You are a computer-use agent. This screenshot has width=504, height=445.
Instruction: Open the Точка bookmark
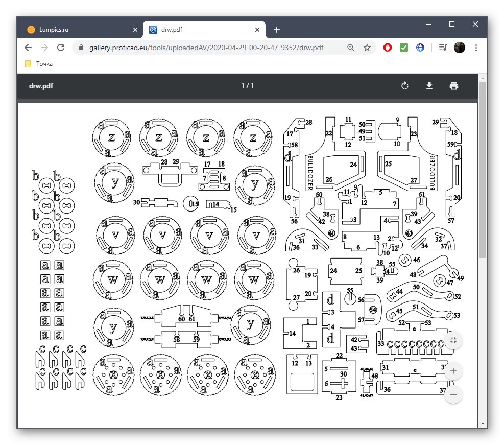(x=40, y=63)
